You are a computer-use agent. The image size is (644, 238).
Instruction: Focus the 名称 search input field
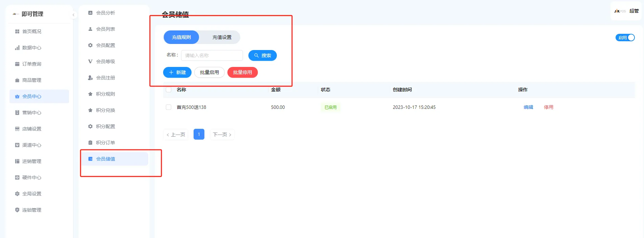point(212,55)
